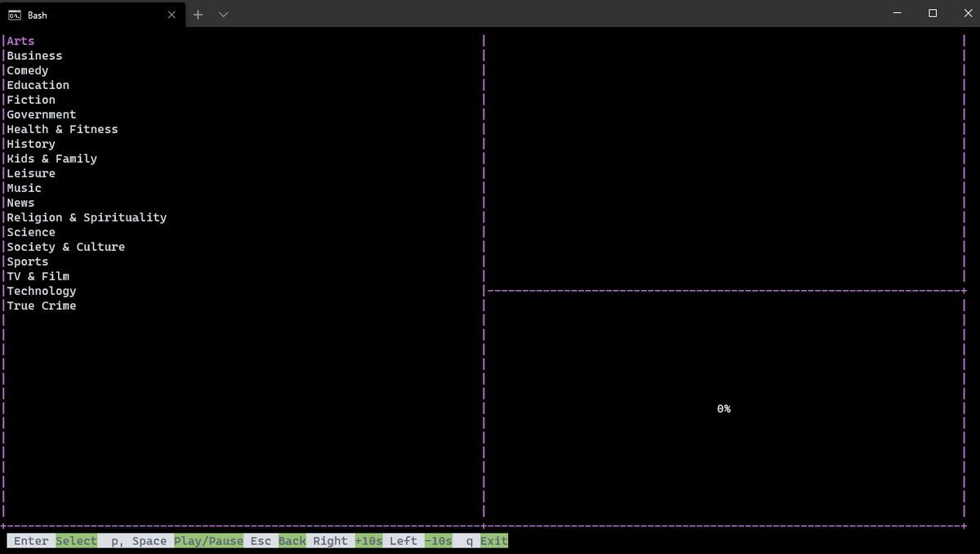Viewport: 980px width, 554px height.
Task: Open the Society & Culture category
Action: [65, 247]
